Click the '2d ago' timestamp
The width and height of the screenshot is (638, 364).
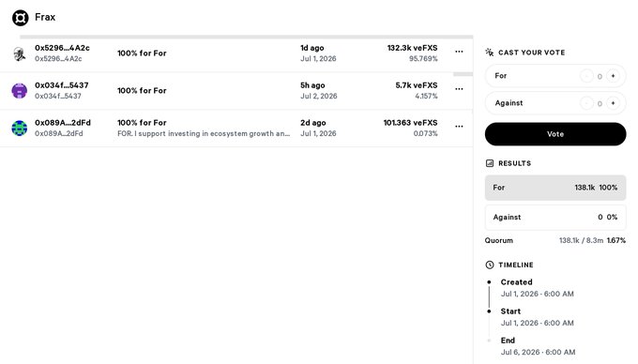coord(312,123)
